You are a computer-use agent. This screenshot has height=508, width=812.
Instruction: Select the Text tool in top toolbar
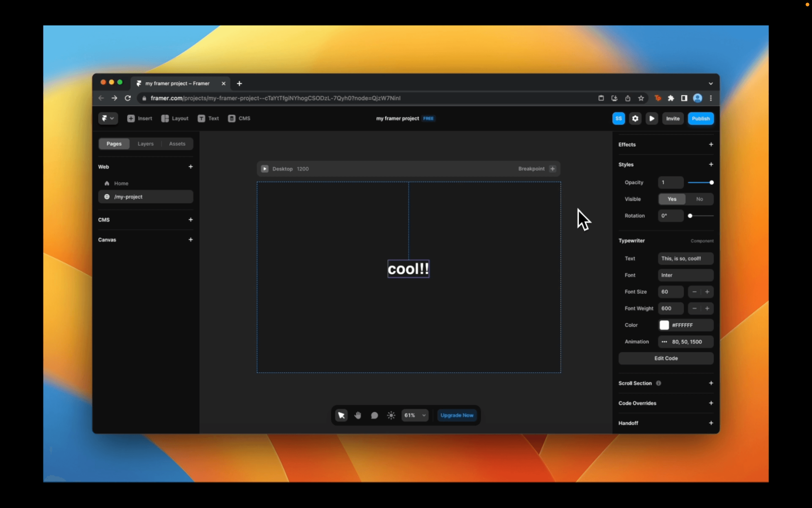click(208, 118)
